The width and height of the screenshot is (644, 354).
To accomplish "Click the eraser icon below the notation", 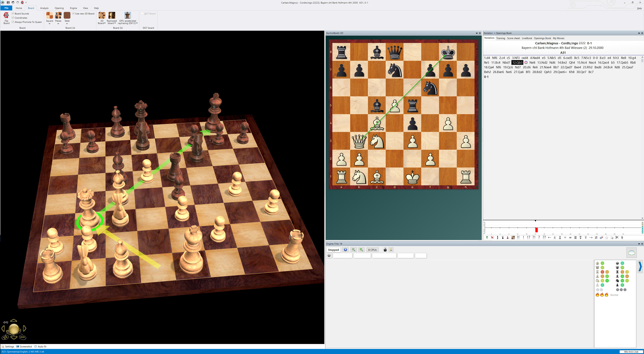I will (601, 237).
